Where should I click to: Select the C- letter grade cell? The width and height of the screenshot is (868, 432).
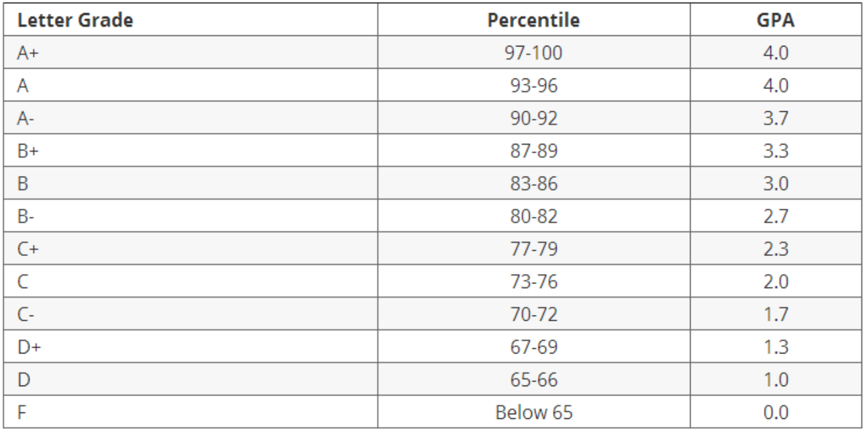27,315
